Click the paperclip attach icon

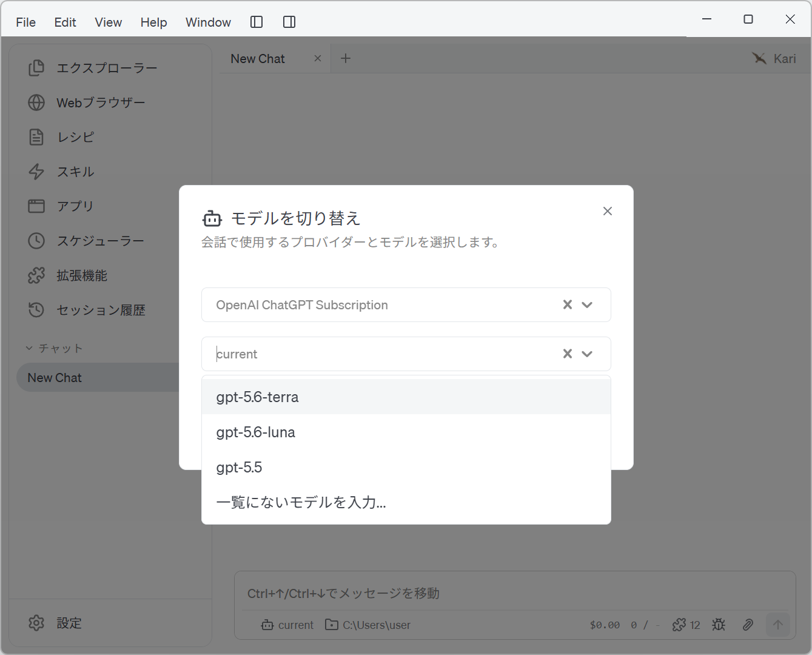tap(748, 625)
